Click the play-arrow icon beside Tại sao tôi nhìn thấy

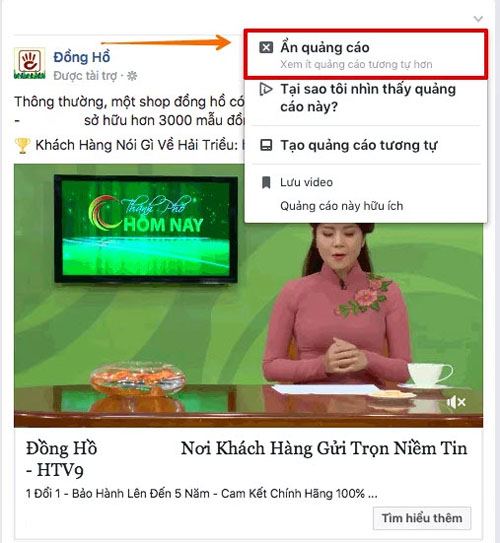266,89
